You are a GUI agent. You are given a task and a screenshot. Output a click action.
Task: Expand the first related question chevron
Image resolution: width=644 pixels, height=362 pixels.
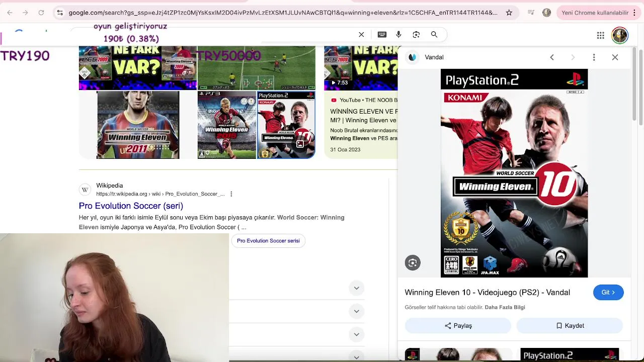(356, 288)
